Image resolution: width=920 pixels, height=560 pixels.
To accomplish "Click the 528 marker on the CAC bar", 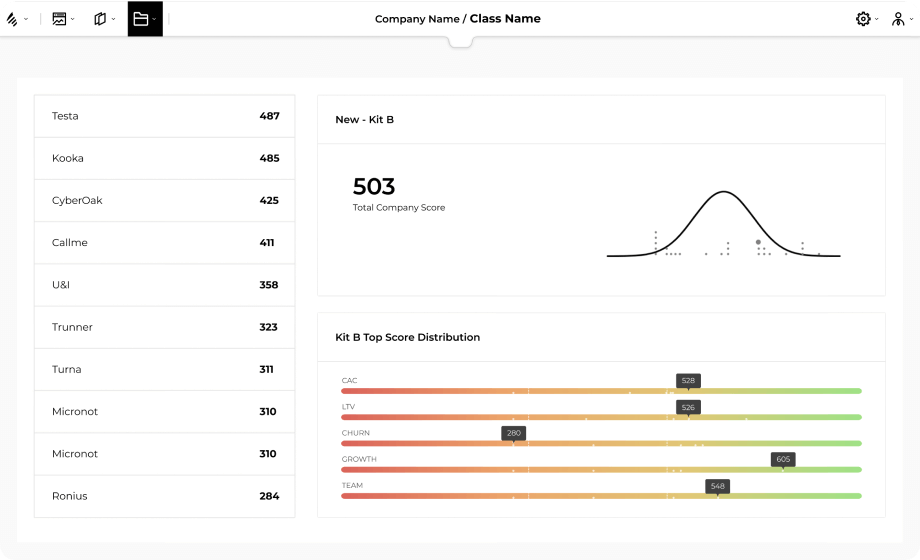I will [688, 381].
